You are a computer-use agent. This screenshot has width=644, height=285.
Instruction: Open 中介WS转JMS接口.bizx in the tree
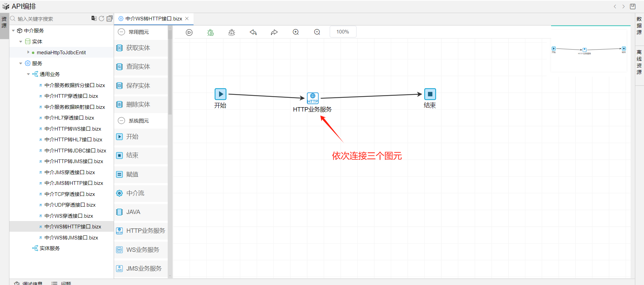click(x=71, y=238)
